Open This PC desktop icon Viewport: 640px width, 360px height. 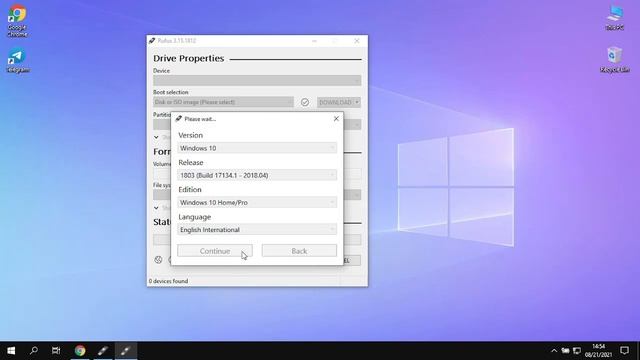tap(615, 18)
